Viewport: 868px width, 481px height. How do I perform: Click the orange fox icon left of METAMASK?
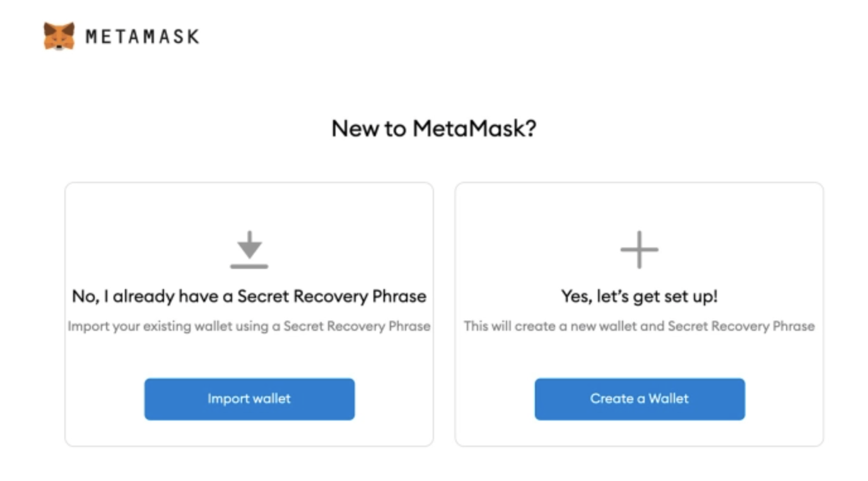click(x=59, y=36)
